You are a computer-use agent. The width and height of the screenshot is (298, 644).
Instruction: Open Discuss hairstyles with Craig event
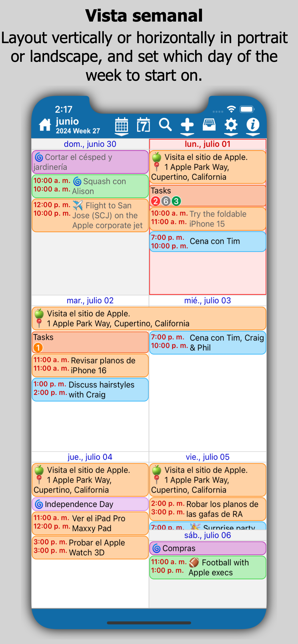(x=90, y=390)
